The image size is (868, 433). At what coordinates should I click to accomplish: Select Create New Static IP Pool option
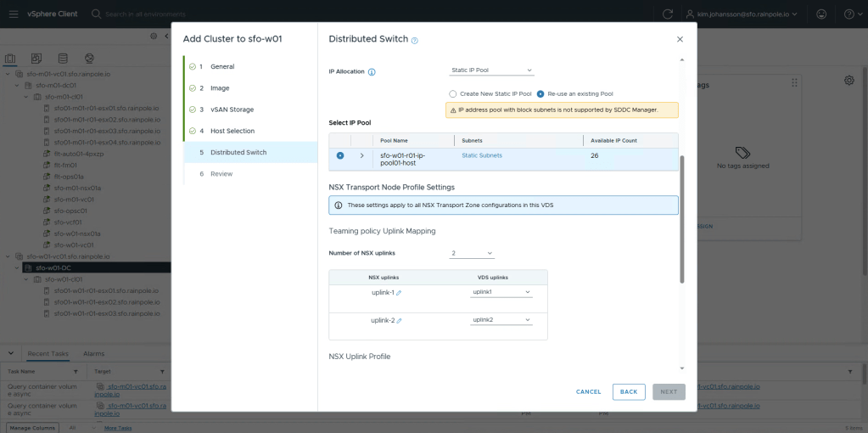click(x=453, y=93)
